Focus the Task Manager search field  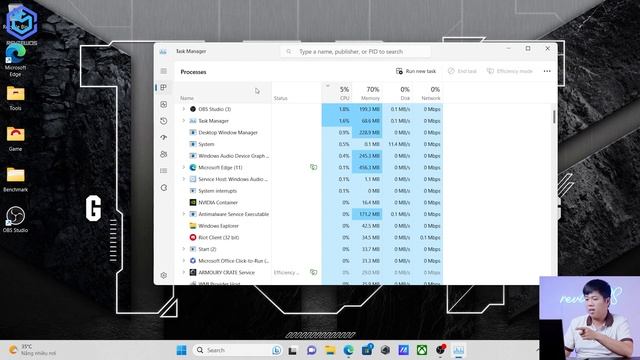356,51
